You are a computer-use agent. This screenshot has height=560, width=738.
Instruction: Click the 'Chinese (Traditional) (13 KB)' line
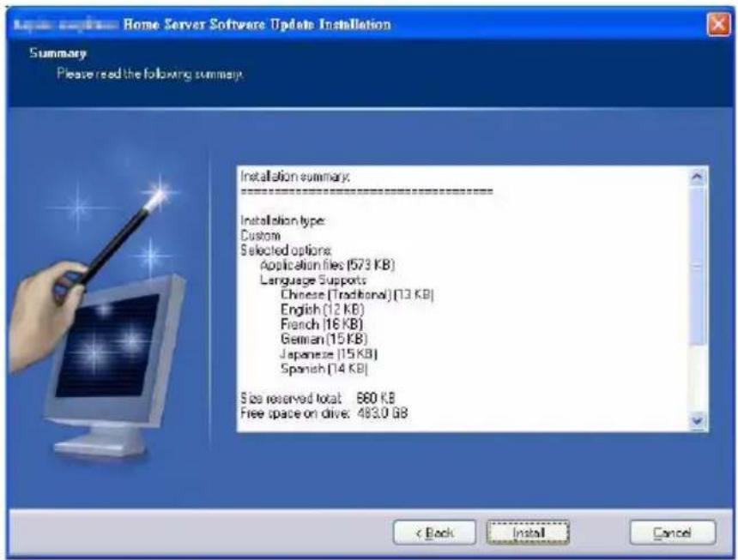357,295
